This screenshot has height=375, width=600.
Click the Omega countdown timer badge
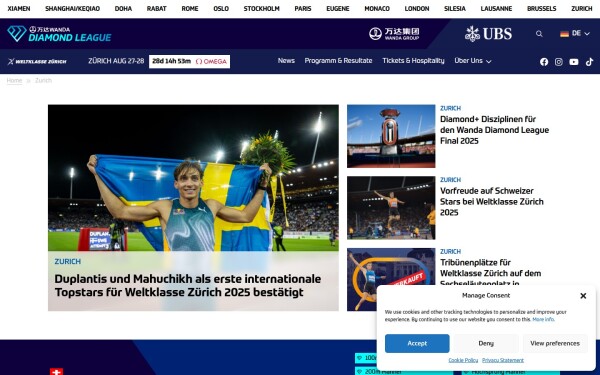[189, 62]
